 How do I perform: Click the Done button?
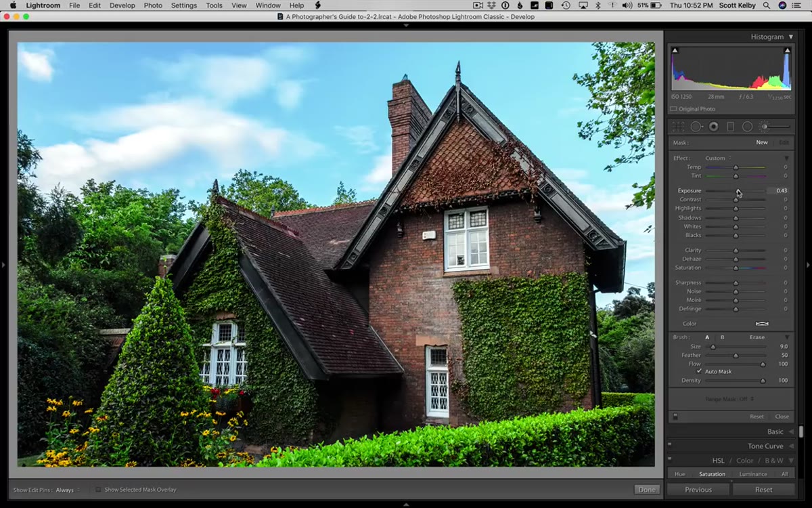tap(647, 490)
